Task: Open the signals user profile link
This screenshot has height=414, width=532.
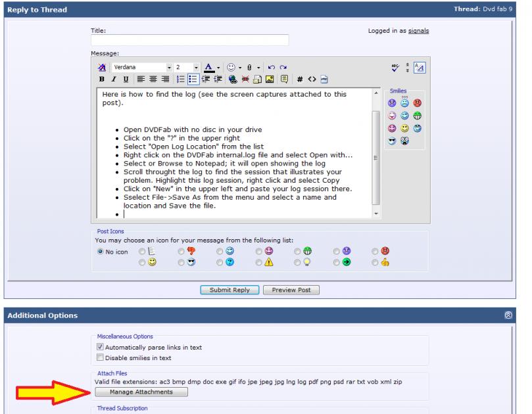Action: [x=418, y=31]
